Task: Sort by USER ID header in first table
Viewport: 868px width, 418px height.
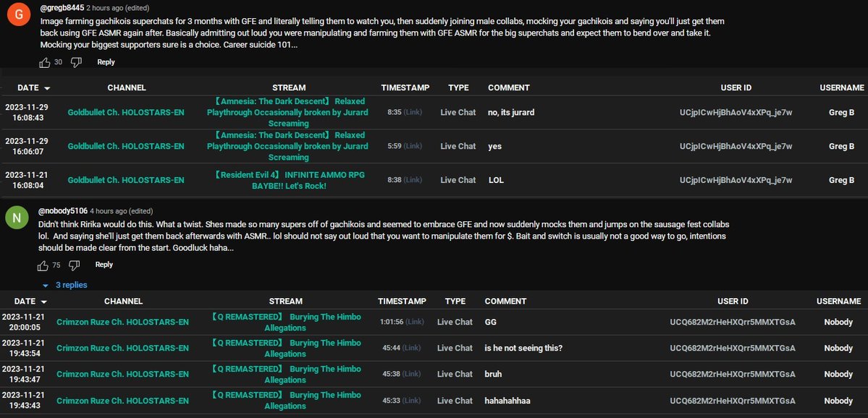Action: (x=736, y=88)
